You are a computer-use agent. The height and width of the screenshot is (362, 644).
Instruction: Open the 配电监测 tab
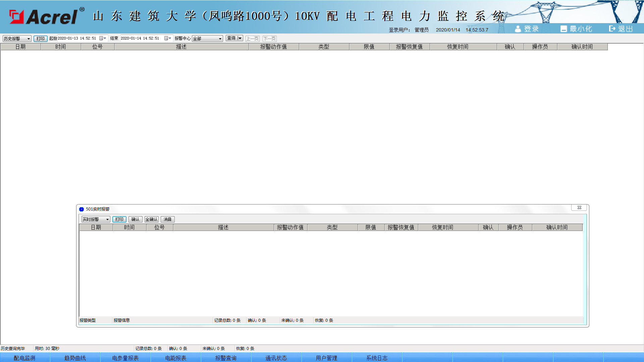point(24,358)
